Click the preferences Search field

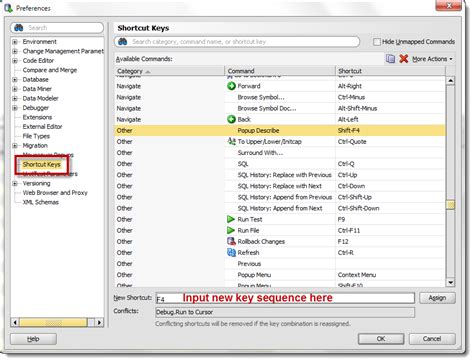57,28
